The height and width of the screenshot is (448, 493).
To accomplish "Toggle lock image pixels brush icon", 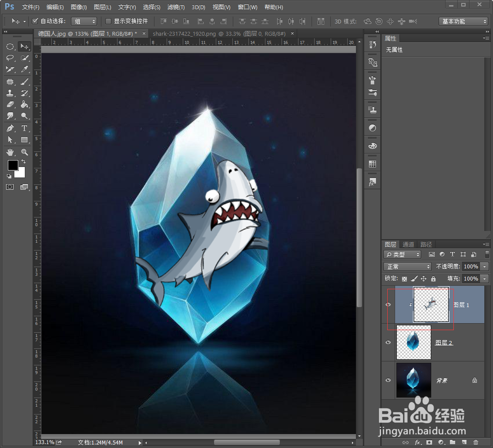I will click(414, 278).
